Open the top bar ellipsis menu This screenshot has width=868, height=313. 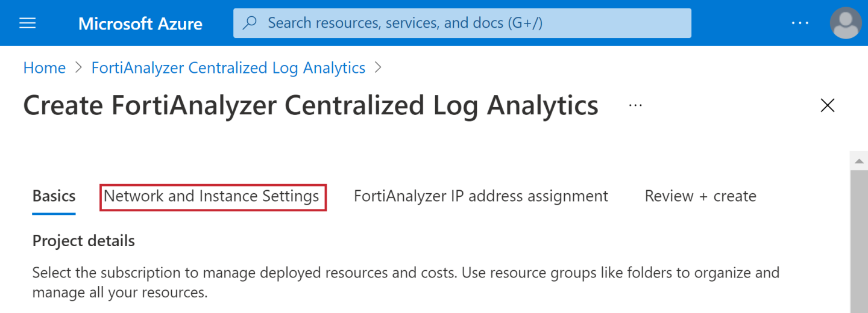pyautogui.click(x=800, y=23)
